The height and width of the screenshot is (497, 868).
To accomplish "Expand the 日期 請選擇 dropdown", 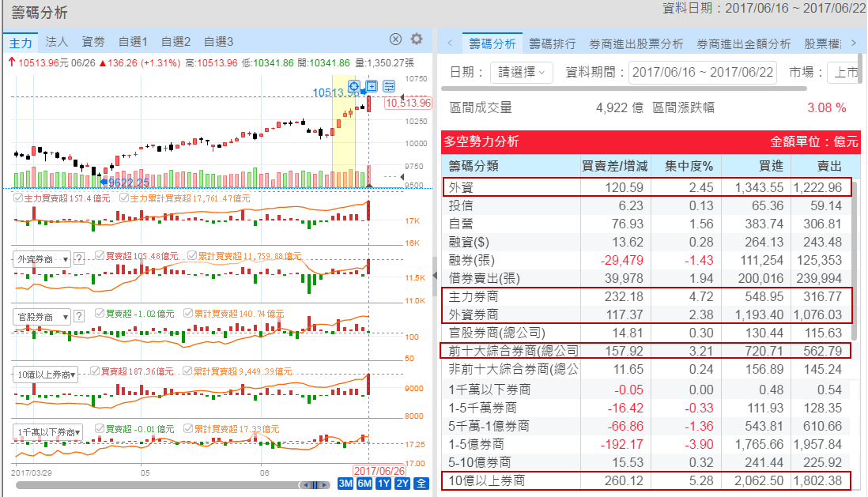I will 521,73.
